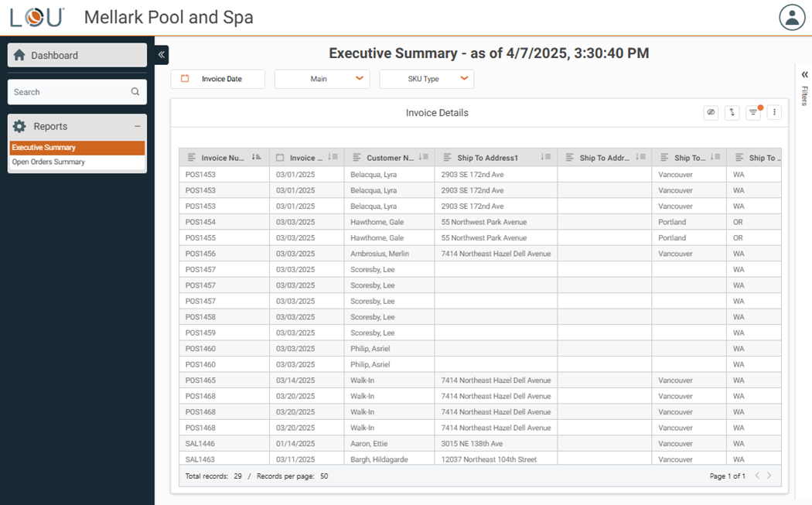Click the SAL1463 invoice cell
This screenshot has height=505, width=812.
[224, 459]
